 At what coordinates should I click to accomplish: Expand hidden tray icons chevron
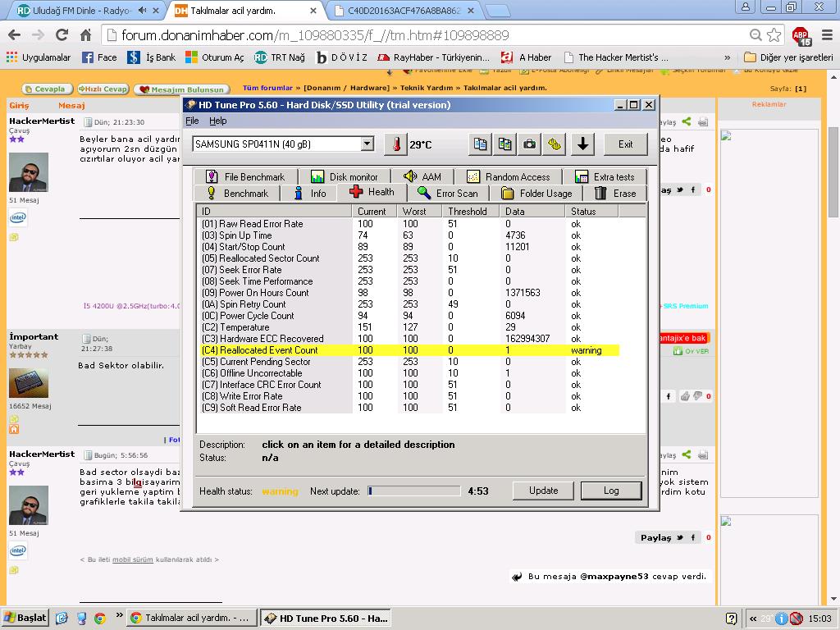753,619
